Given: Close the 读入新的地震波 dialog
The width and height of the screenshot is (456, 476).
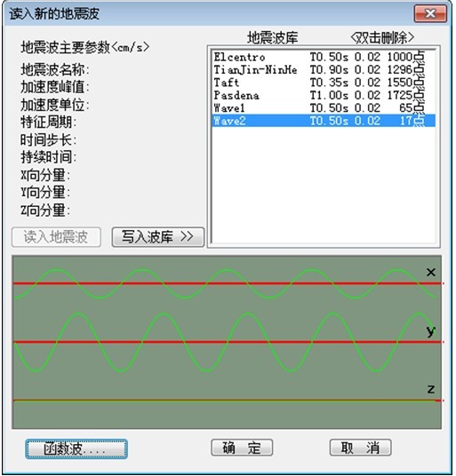Looking at the screenshot, I should [x=430, y=13].
